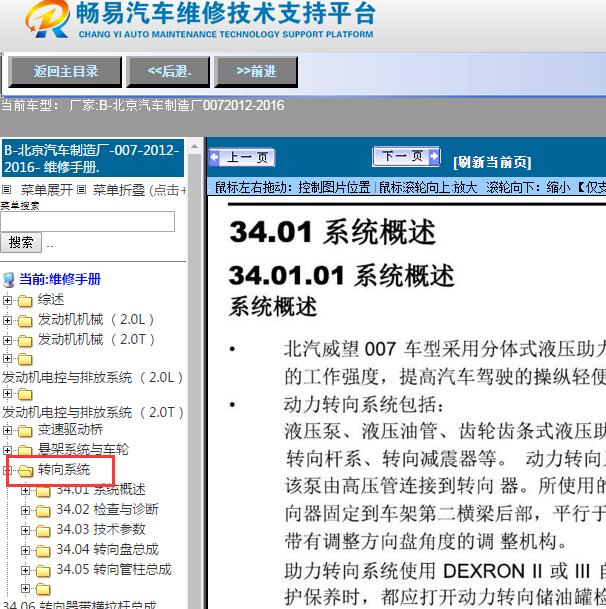This screenshot has width=606, height=609.
Task: Open 34.05 转向管柱总成 item
Action: (x=114, y=569)
